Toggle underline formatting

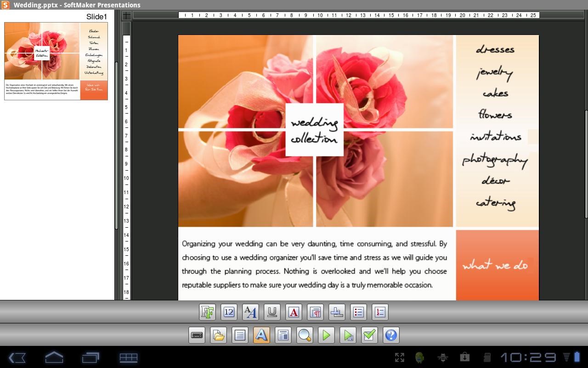(x=271, y=312)
